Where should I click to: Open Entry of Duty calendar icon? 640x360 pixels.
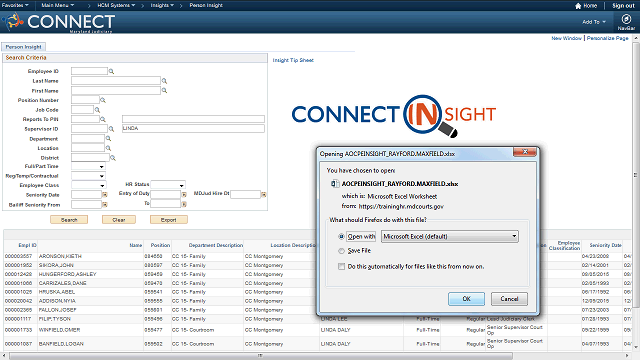(x=184, y=195)
